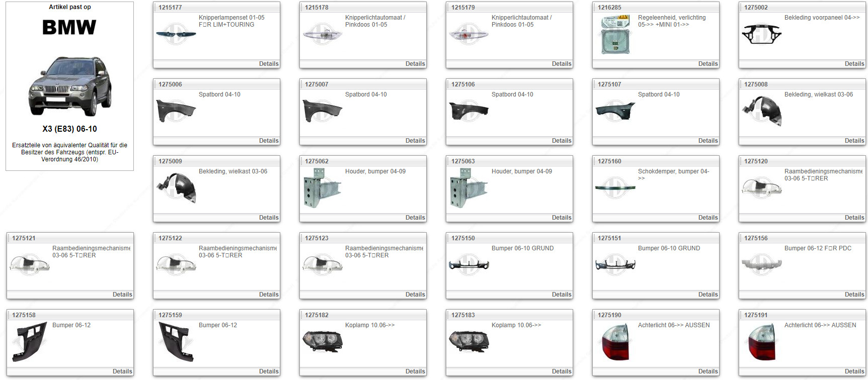
Task: Select the fender image for part 1275007
Action: [322, 111]
